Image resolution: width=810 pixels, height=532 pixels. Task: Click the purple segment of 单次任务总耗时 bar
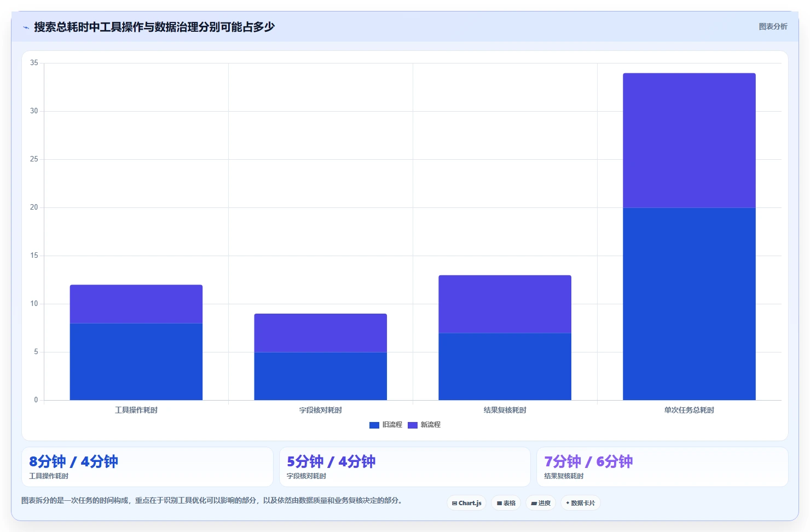tap(690, 140)
